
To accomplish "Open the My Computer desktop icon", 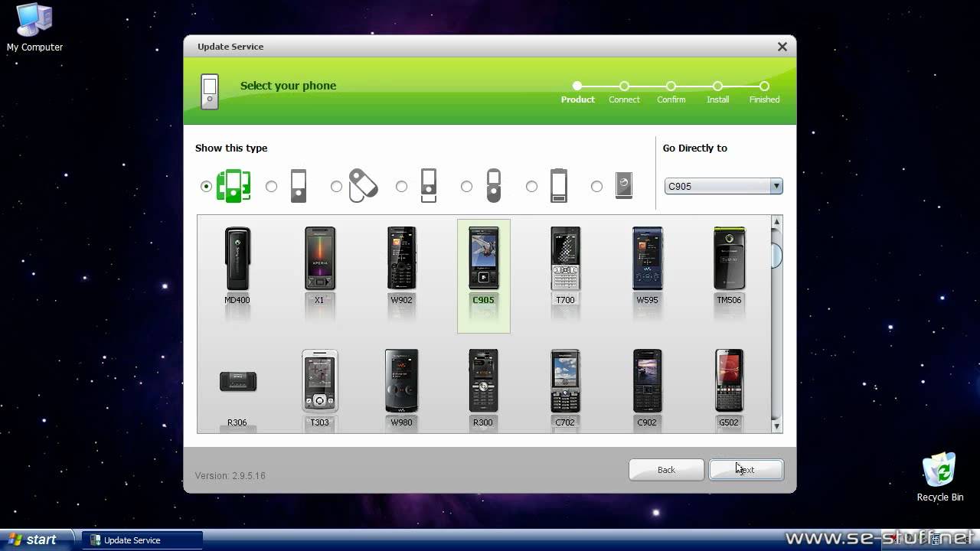I will click(x=34, y=28).
